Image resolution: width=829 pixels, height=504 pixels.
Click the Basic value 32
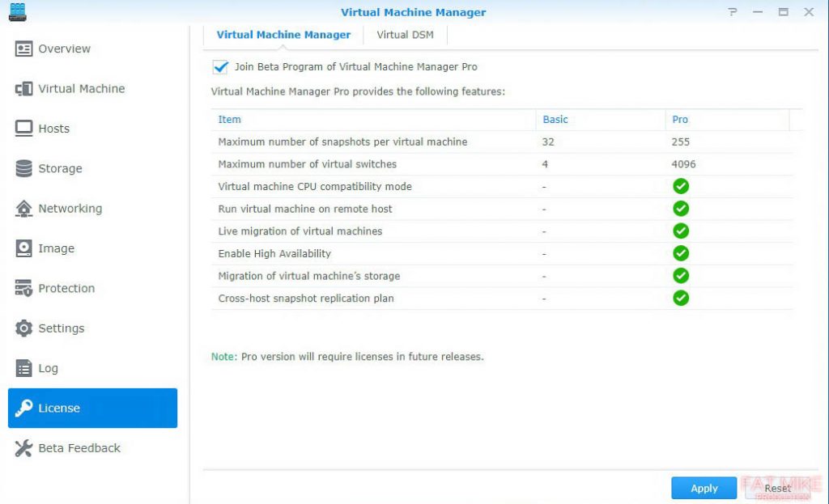pyautogui.click(x=548, y=142)
